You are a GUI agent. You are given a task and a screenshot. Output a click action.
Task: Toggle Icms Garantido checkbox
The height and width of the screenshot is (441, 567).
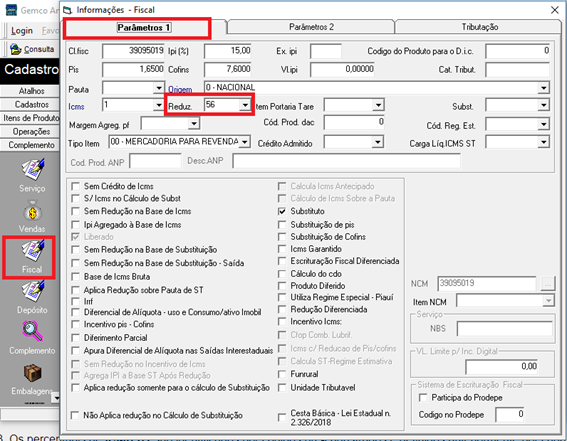[x=282, y=249]
